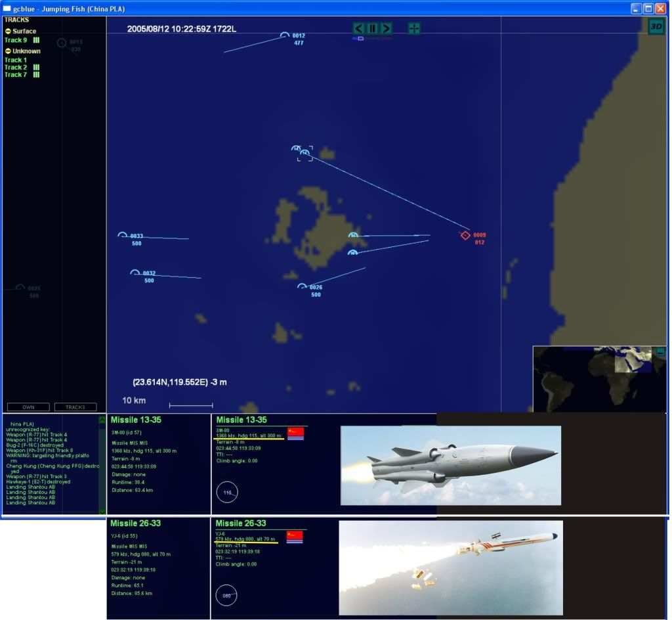The image size is (672, 620).
Task: Select Track 1 in the list
Action: [x=16, y=60]
